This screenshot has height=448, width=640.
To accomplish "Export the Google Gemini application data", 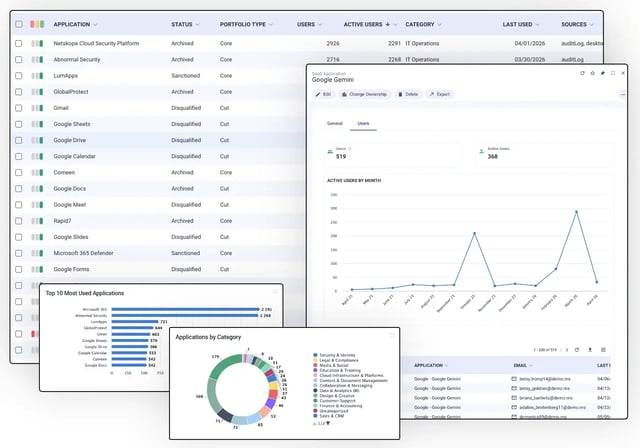I will tap(440, 94).
